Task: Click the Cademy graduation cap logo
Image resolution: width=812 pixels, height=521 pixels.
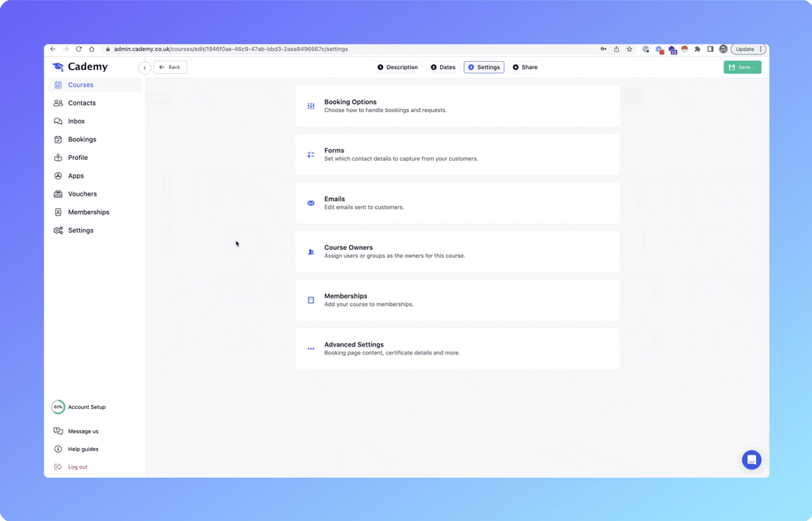Action: (58, 67)
